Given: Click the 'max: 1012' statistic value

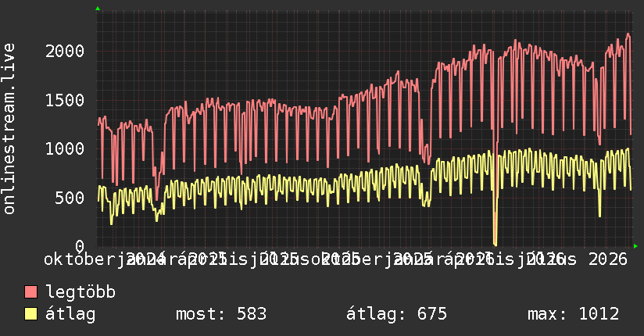Looking at the screenshot, I should pyautogui.click(x=574, y=314).
